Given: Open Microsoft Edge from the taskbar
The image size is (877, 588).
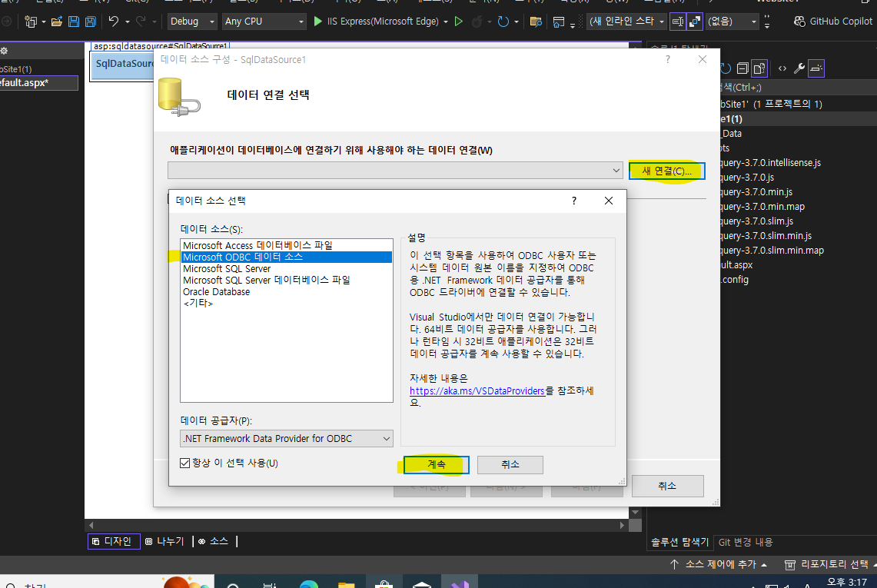Looking at the screenshot, I should 309,584.
